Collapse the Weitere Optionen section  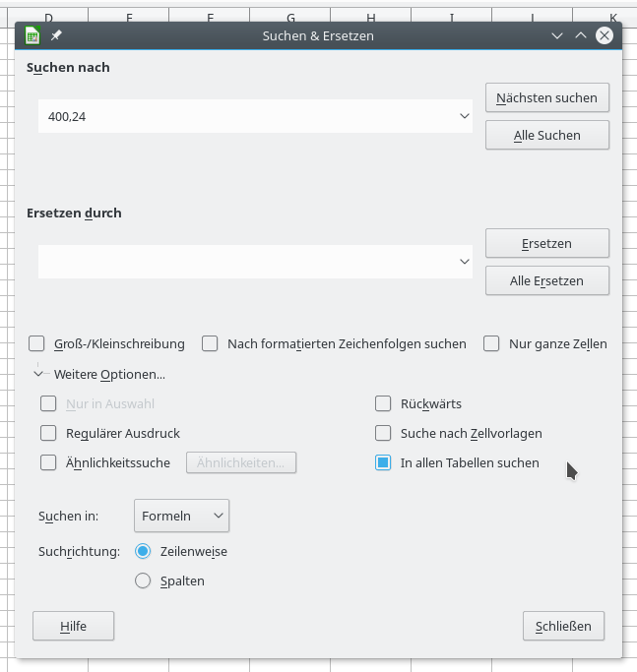pos(39,374)
